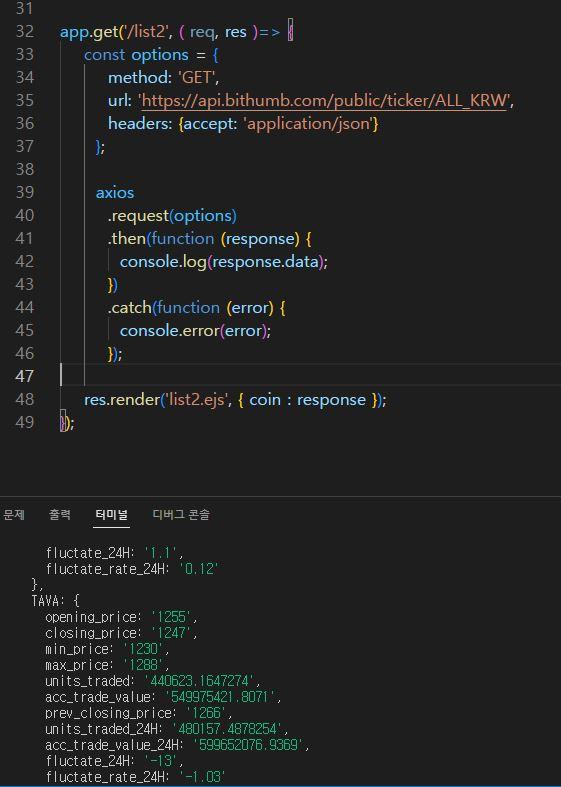Click console.log(response.data) statement
The height and width of the screenshot is (787, 561).
coord(224,261)
